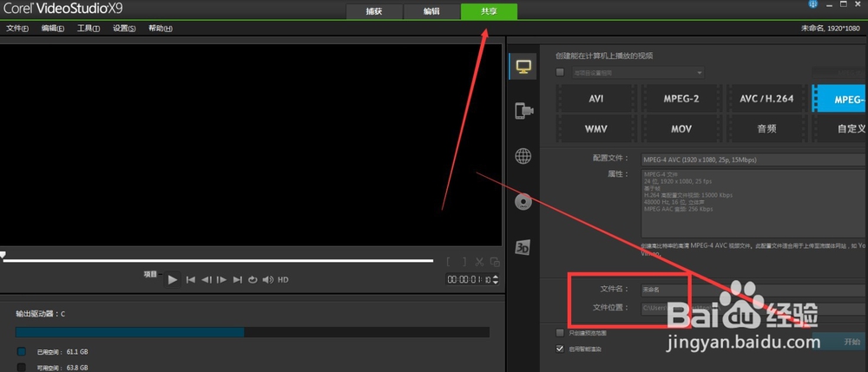Viewport: 868px width, 372px height.
Task: Click the timecode up/down stepper
Action: click(x=496, y=280)
